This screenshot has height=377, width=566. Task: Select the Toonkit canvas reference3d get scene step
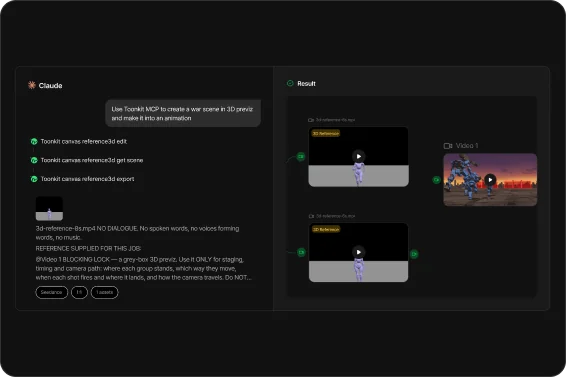pyautogui.click(x=92, y=160)
